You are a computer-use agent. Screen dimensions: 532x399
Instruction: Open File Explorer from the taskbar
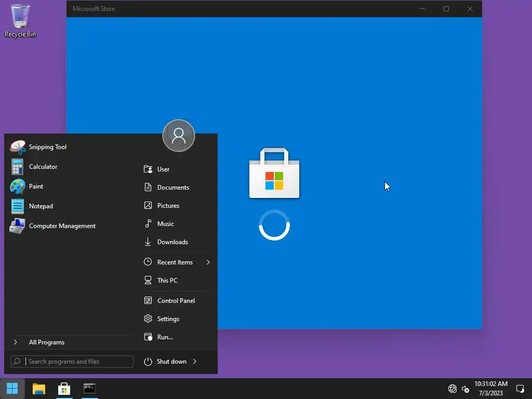click(38, 389)
